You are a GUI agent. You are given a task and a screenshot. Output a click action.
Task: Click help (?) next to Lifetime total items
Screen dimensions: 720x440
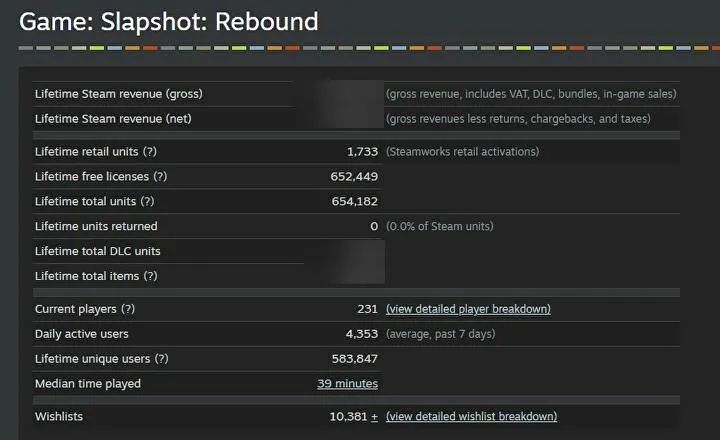(151, 276)
